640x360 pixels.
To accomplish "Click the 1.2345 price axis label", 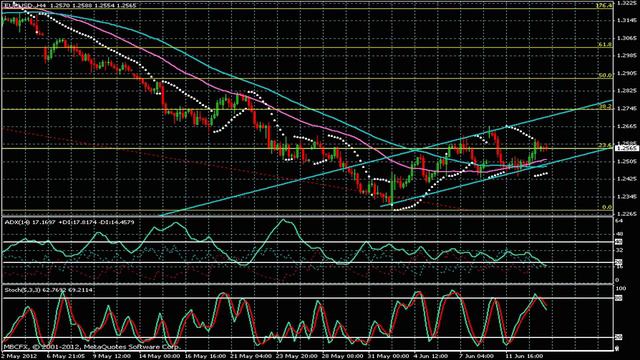I will 627,197.
